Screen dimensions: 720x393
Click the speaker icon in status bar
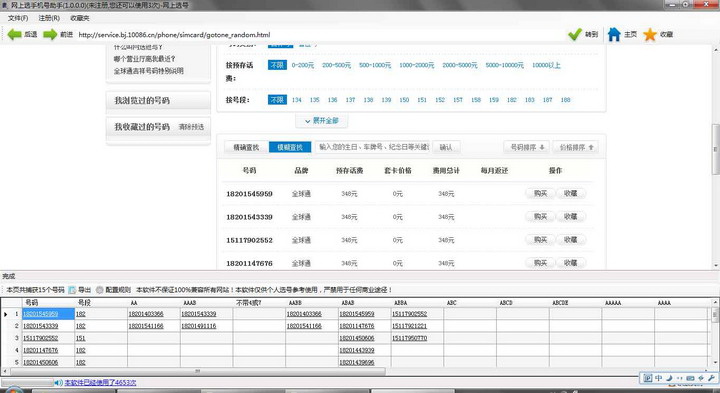pos(58,382)
